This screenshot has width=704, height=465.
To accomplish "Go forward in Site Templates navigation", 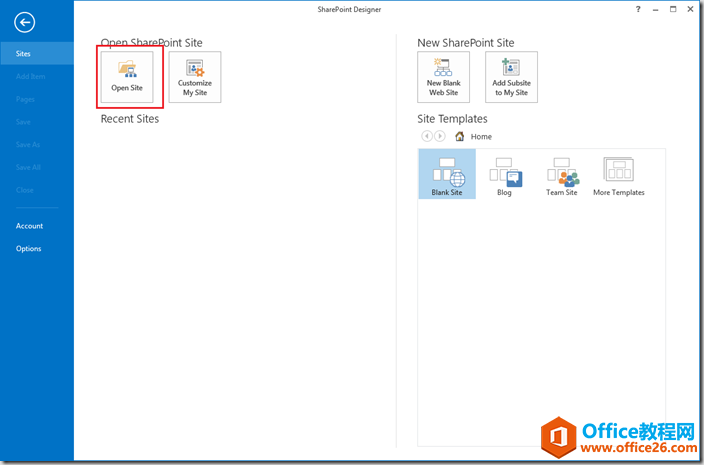I will (x=440, y=136).
